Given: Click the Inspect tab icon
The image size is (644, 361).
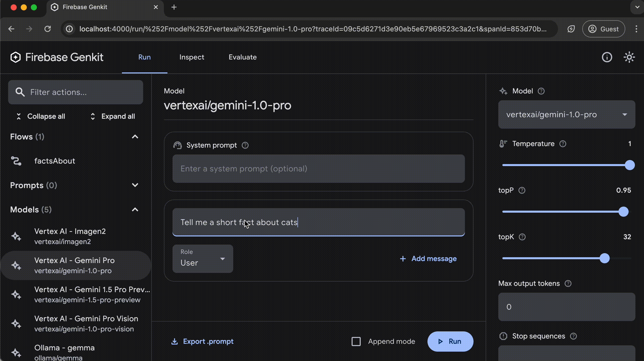Looking at the screenshot, I should click(x=191, y=57).
